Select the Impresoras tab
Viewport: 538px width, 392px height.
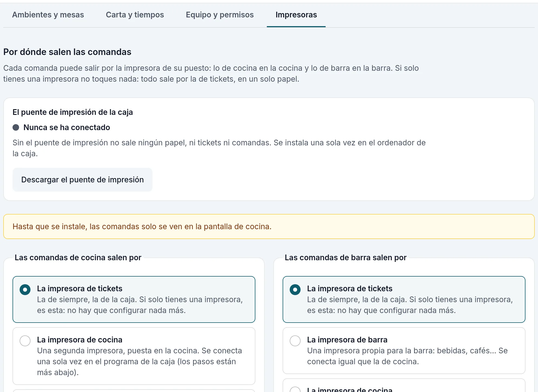click(296, 15)
